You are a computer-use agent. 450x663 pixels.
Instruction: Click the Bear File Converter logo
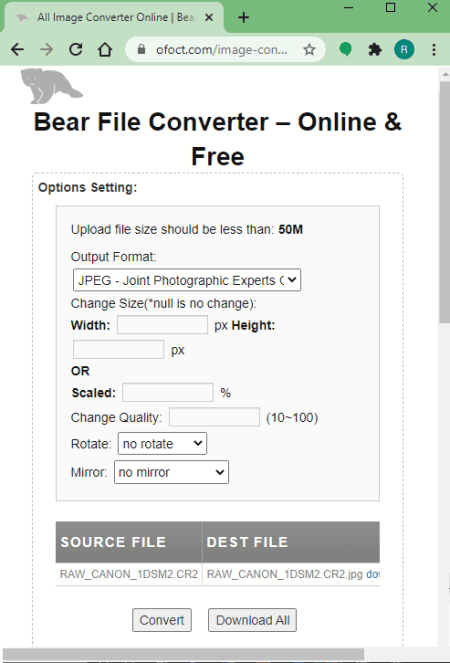(51, 86)
